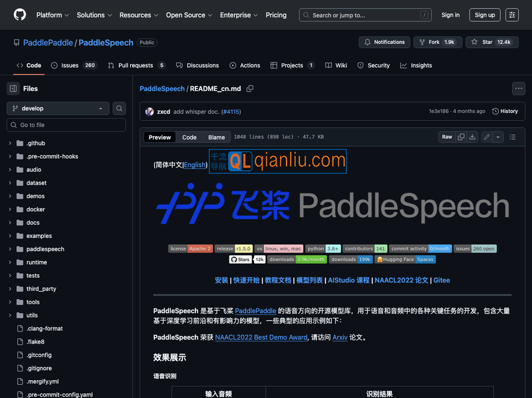The height and width of the screenshot is (398, 532).
Task: Click the Go to file search field
Action: click(65, 125)
